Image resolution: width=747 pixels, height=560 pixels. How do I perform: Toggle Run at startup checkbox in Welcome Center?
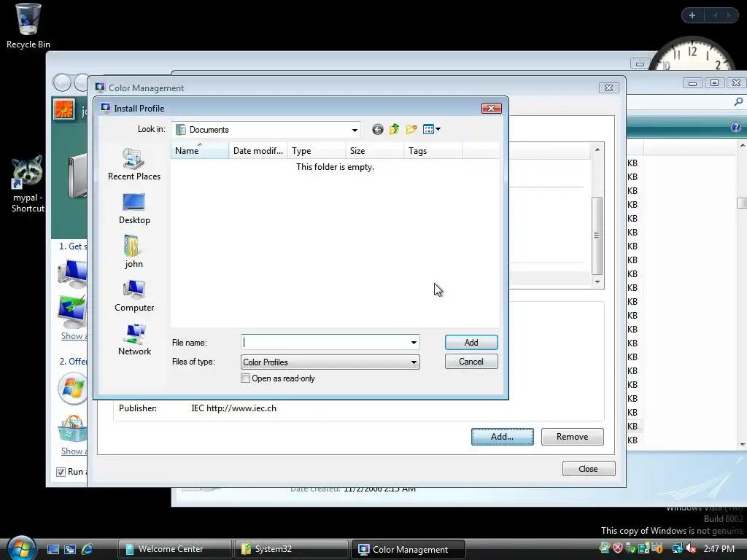pos(61,472)
